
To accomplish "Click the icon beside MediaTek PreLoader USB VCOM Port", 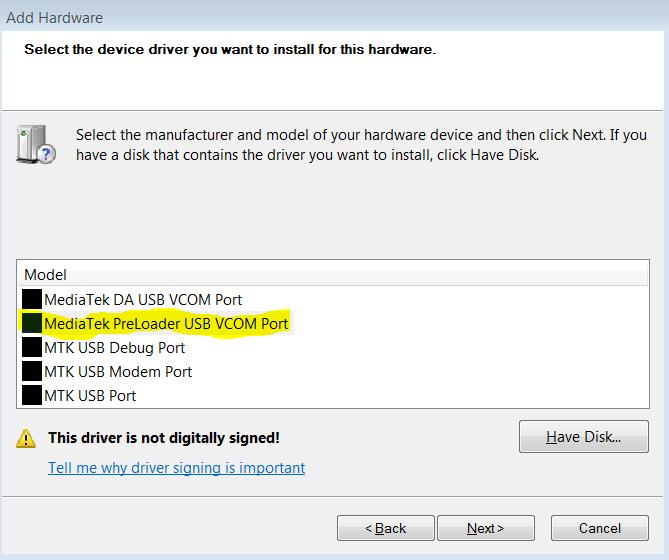I will [32, 323].
